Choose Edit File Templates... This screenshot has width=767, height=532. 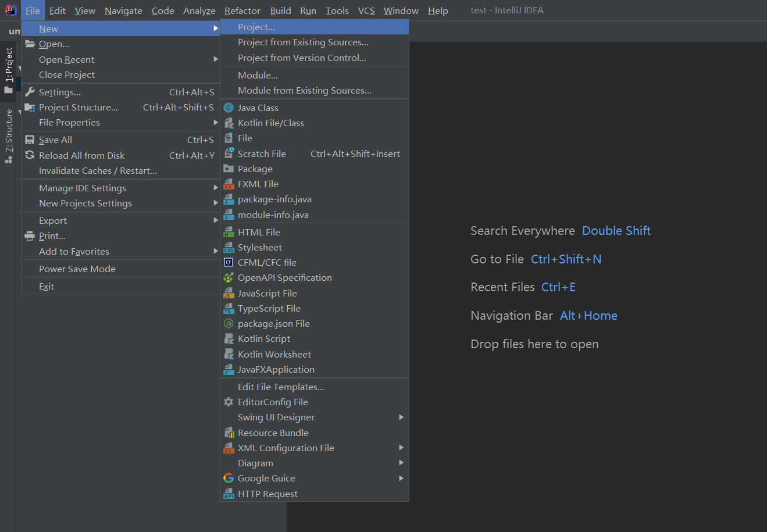(315, 387)
